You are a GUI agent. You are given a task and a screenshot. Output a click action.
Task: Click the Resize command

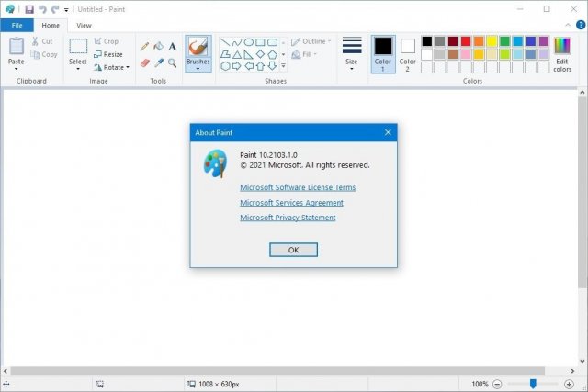[108, 54]
